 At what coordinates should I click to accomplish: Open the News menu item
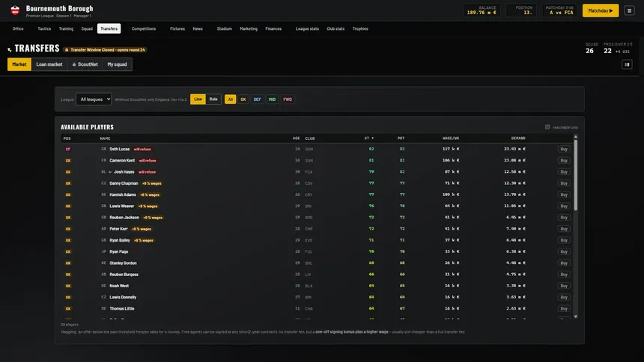point(198,28)
